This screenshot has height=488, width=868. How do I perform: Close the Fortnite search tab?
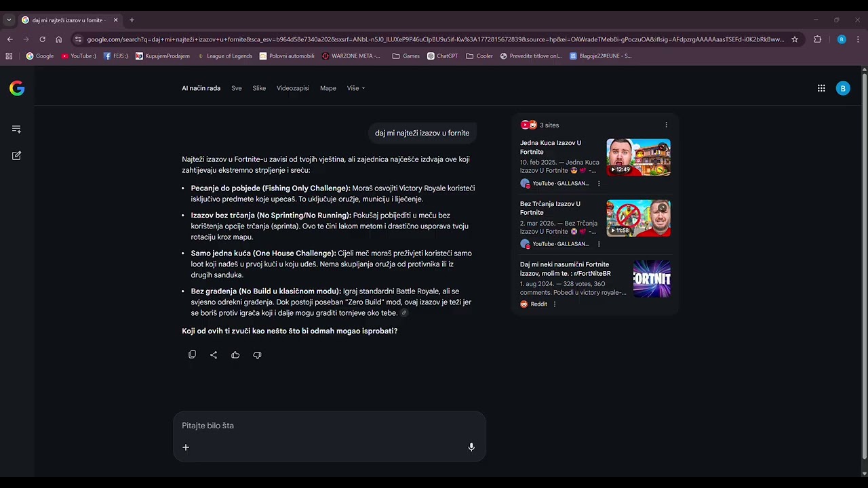pyautogui.click(x=115, y=20)
